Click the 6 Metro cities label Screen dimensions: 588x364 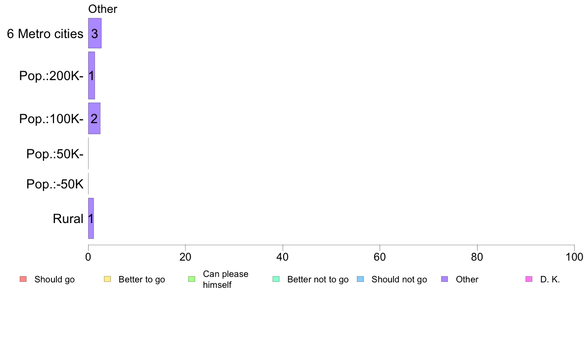coord(45,34)
